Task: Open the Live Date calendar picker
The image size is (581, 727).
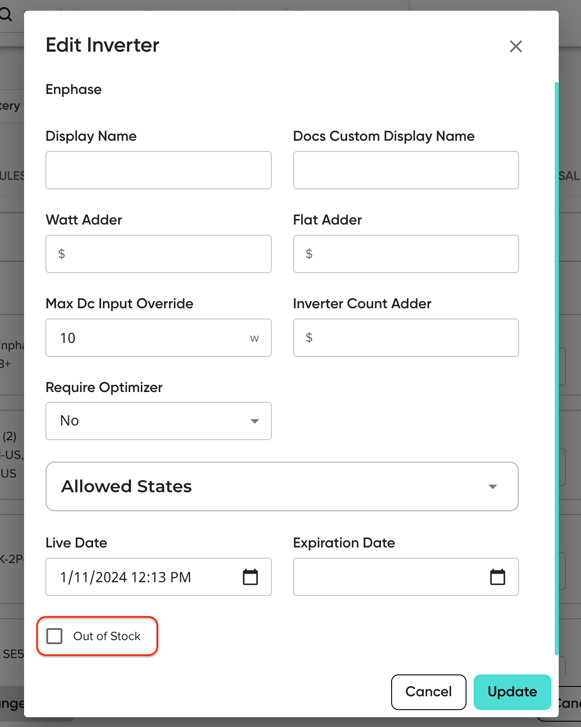Action: (250, 577)
